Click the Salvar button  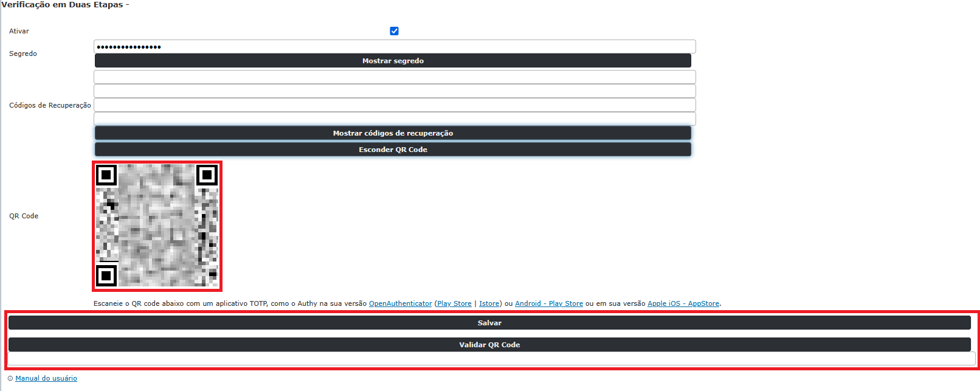point(489,323)
